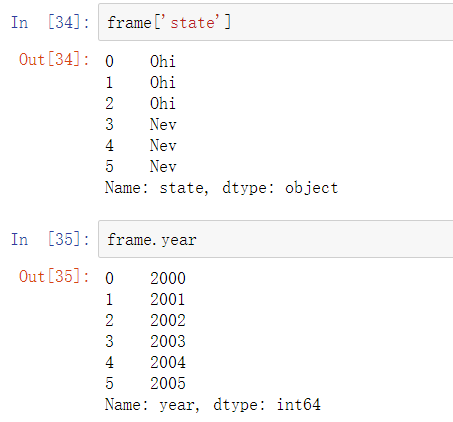
Task: Click the second Ohi value at index 1
Action: tap(162, 82)
